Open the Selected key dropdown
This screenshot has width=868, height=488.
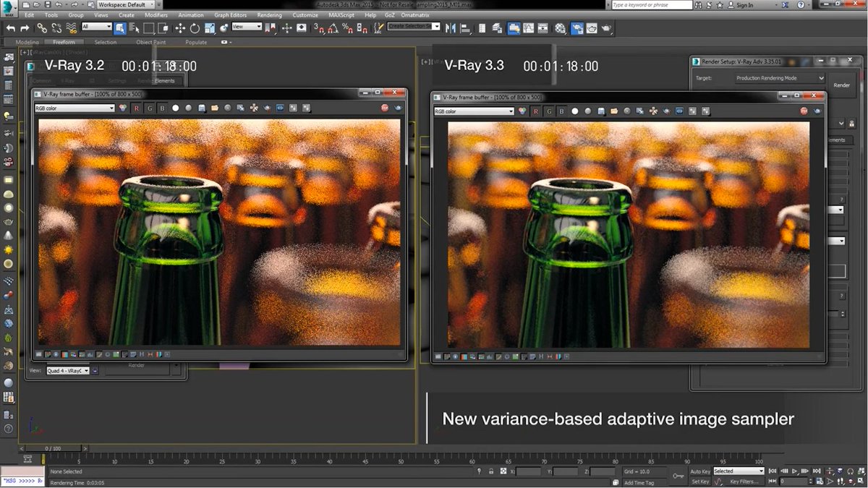(739, 471)
